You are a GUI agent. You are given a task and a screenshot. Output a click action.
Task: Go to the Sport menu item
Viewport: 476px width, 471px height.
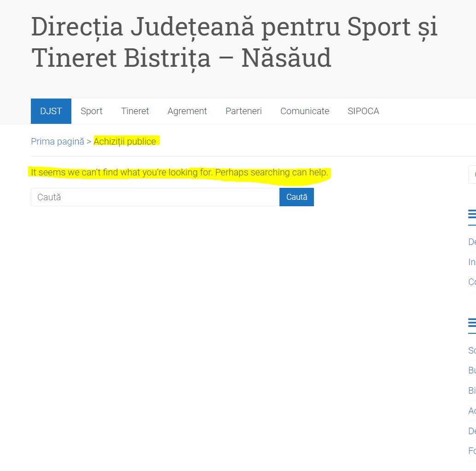(x=92, y=111)
